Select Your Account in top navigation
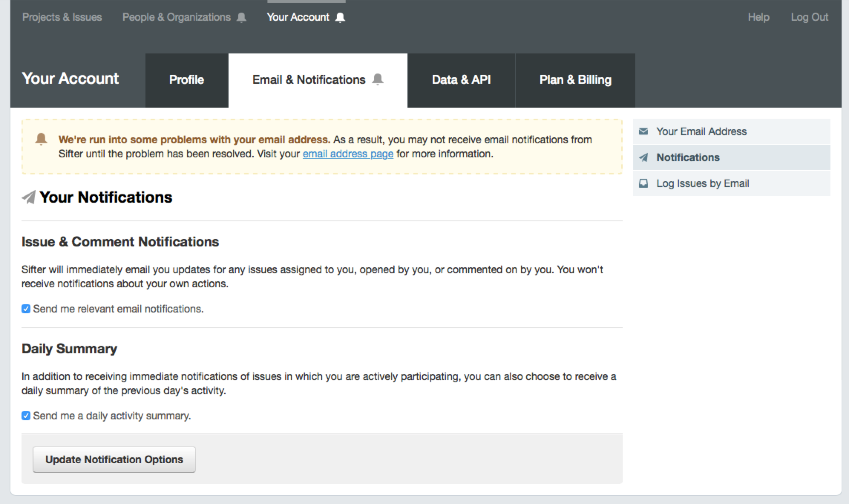The width and height of the screenshot is (849, 504). 298,17
